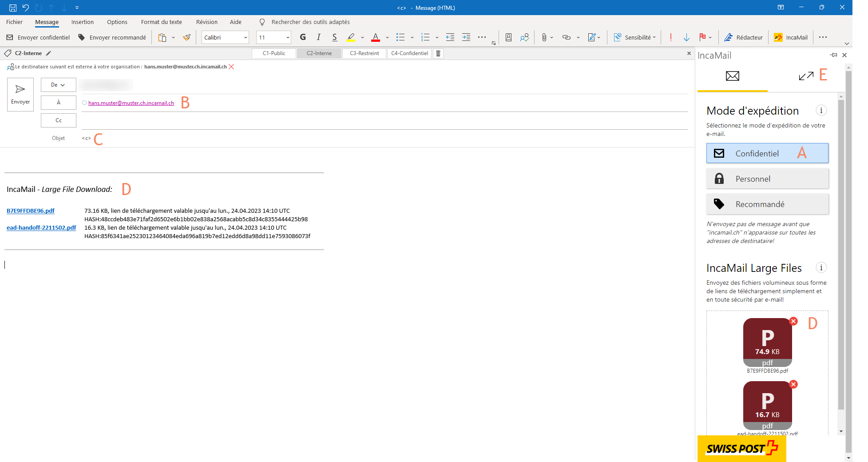Click the attach file paperclip icon
The height and width of the screenshot is (462, 868).
point(544,38)
